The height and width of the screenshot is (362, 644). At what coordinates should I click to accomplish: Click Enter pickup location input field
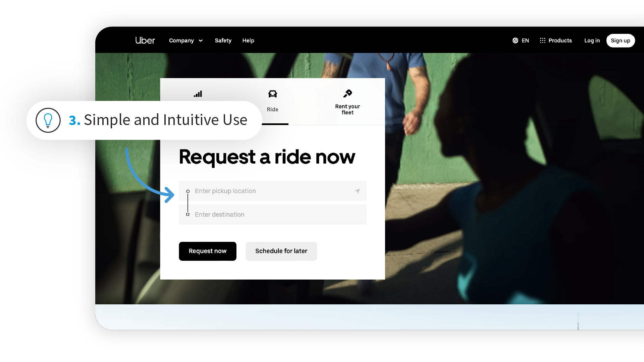coord(272,191)
